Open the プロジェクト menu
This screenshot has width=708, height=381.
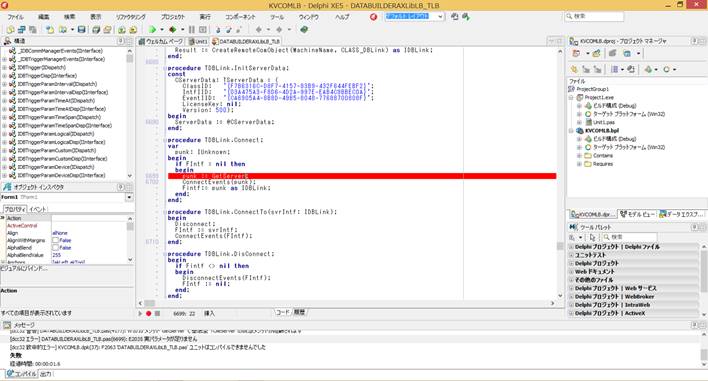tap(173, 17)
